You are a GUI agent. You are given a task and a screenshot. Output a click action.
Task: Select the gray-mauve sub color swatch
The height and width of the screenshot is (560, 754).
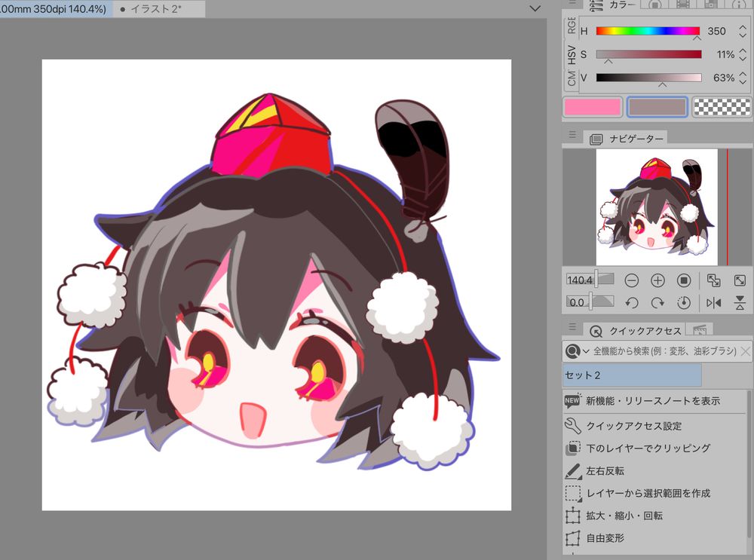pos(657,107)
